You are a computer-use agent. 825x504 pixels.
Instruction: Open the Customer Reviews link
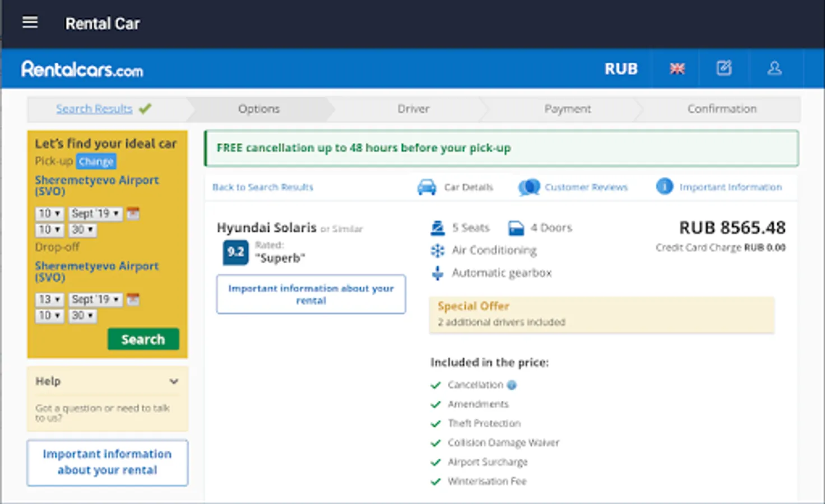[x=586, y=187]
